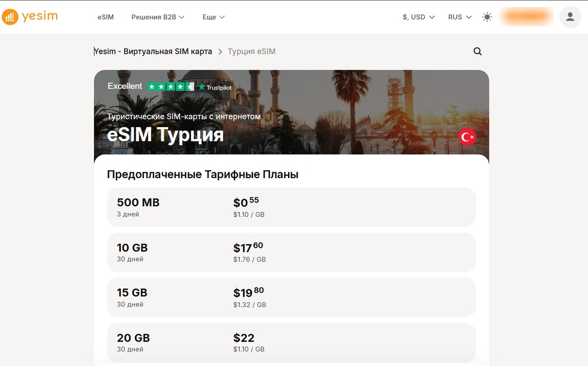Toggle light/dark theme with the sun icon
The image size is (588, 366).
click(487, 17)
